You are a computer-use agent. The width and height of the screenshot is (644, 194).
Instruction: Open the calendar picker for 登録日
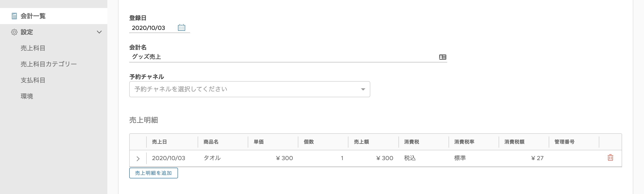pos(182,27)
